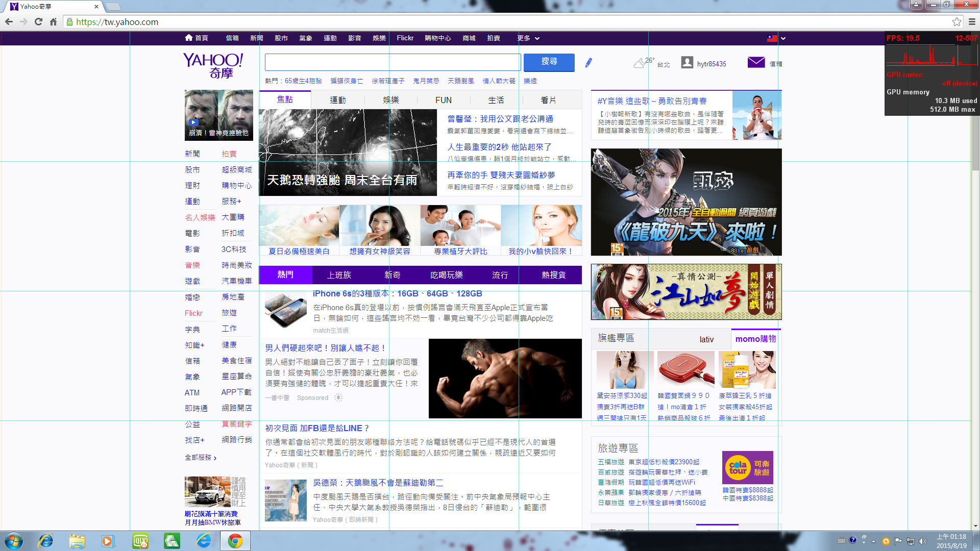This screenshot has height=551, width=980.
Task: Click 名人娛樂 in left sidebar
Action: (x=200, y=217)
